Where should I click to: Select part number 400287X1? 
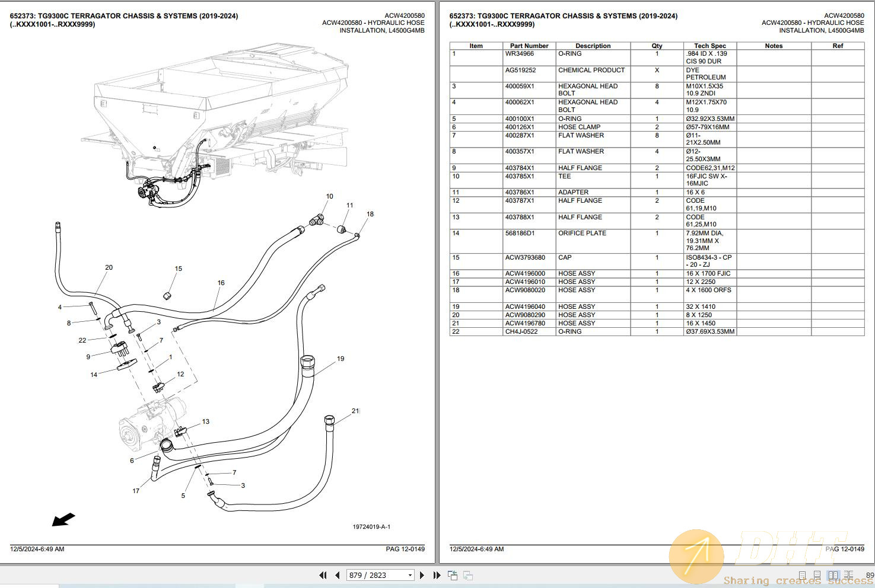[x=520, y=135]
